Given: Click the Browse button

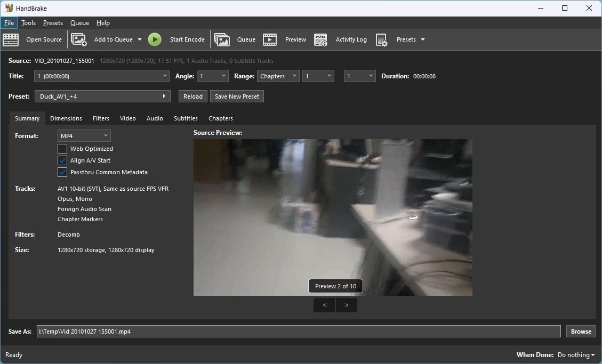Looking at the screenshot, I should pos(581,331).
